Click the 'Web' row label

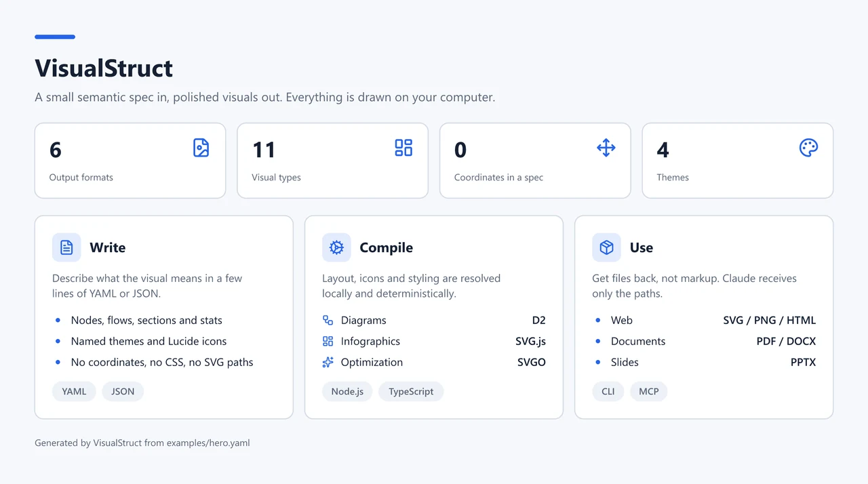pyautogui.click(x=622, y=321)
